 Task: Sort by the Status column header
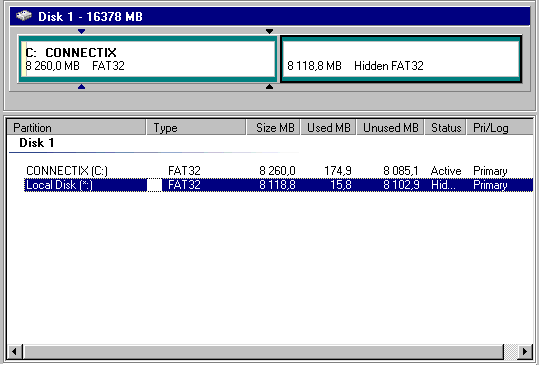click(446, 128)
